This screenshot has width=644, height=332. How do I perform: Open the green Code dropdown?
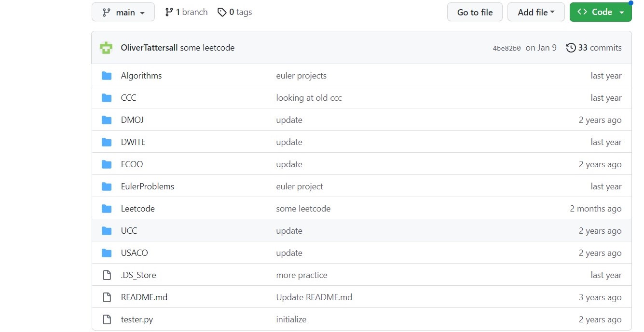pos(600,12)
